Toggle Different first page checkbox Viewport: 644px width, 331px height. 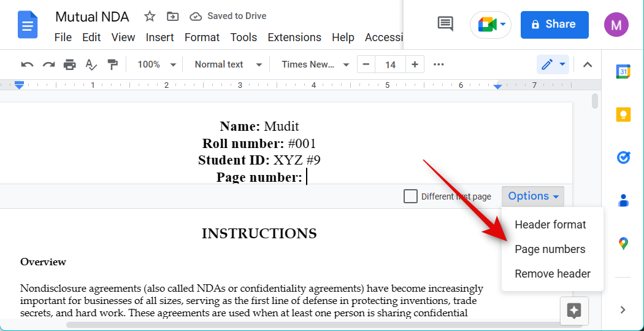[410, 197]
